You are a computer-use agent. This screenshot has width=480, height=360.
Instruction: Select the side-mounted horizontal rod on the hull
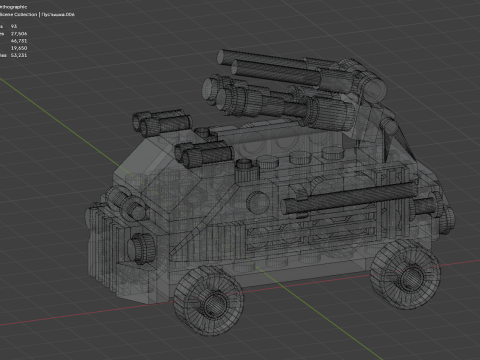tap(350, 198)
